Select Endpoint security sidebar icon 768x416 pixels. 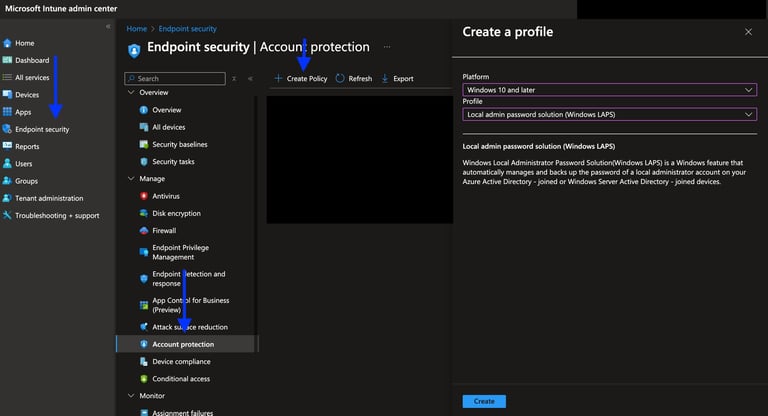pyautogui.click(x=7, y=129)
